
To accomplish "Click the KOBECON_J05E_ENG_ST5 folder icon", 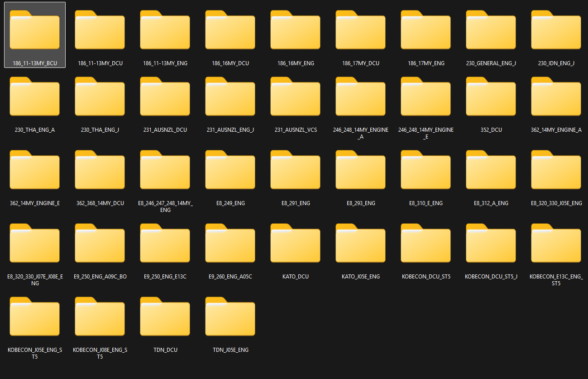I will tap(34, 316).
